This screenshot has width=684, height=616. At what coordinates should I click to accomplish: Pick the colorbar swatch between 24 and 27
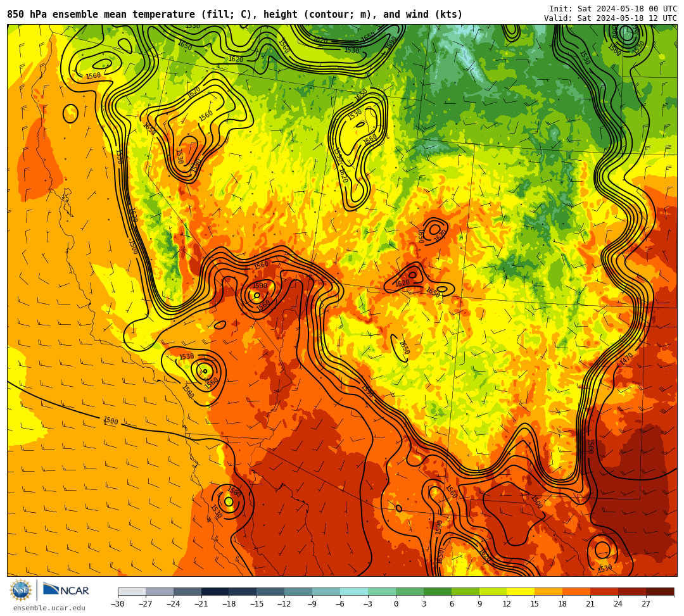(x=632, y=591)
